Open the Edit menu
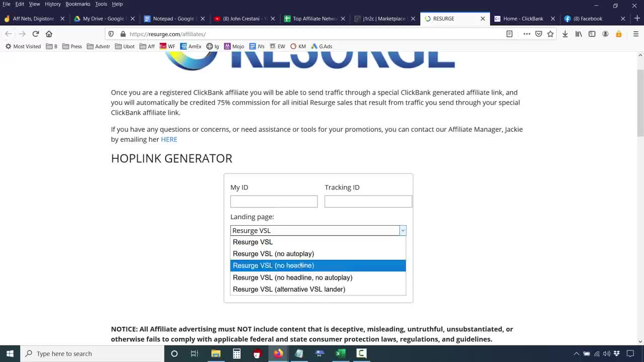The width and height of the screenshot is (644, 362). coord(20,4)
